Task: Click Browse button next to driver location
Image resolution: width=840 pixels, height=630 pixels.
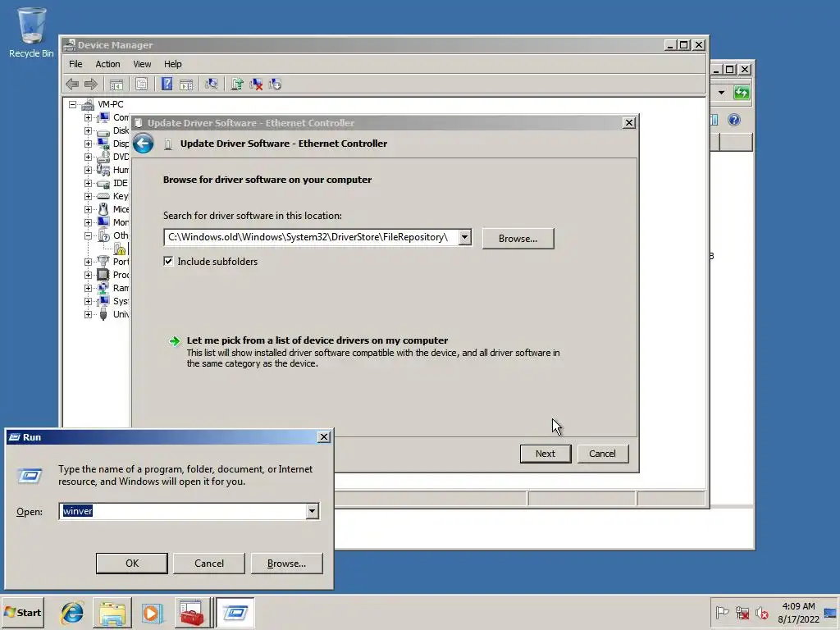Action: 518,239
